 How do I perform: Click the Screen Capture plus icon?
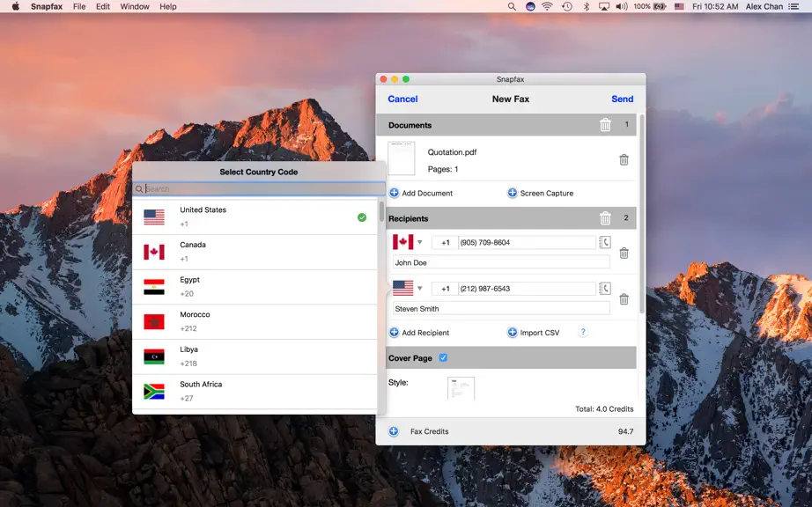pos(512,193)
